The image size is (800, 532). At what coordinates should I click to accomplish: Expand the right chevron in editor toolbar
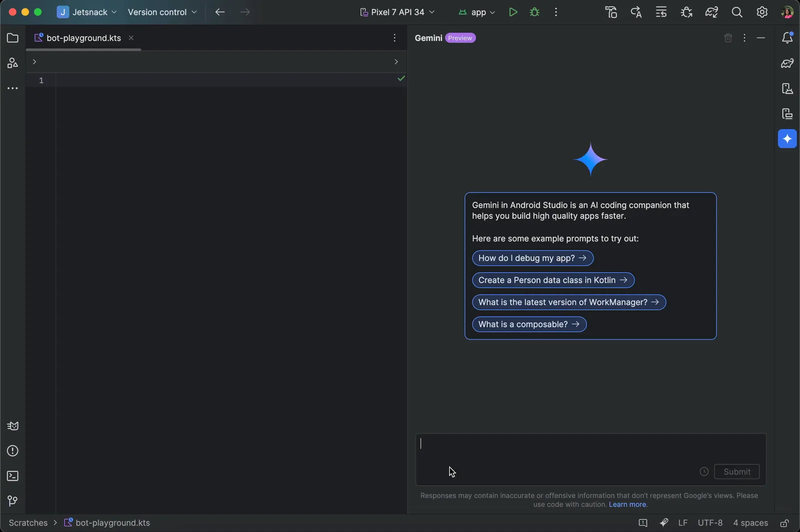coord(396,61)
